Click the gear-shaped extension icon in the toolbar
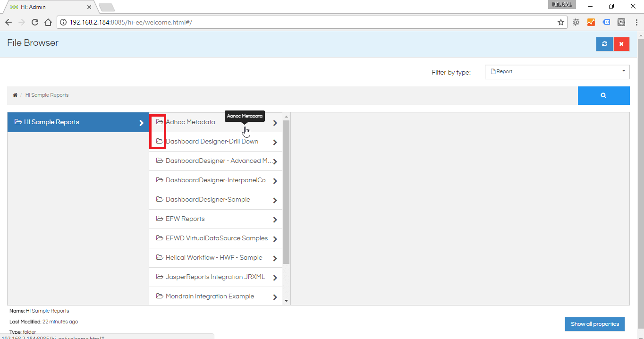644x339 pixels. coord(576,22)
